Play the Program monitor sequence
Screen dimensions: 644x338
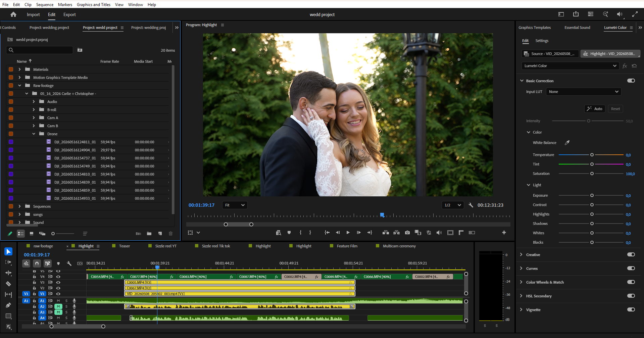pyautogui.click(x=348, y=233)
